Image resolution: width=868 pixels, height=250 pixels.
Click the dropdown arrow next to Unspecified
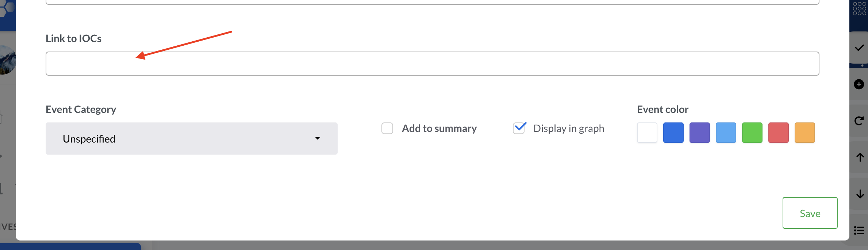[x=318, y=138]
